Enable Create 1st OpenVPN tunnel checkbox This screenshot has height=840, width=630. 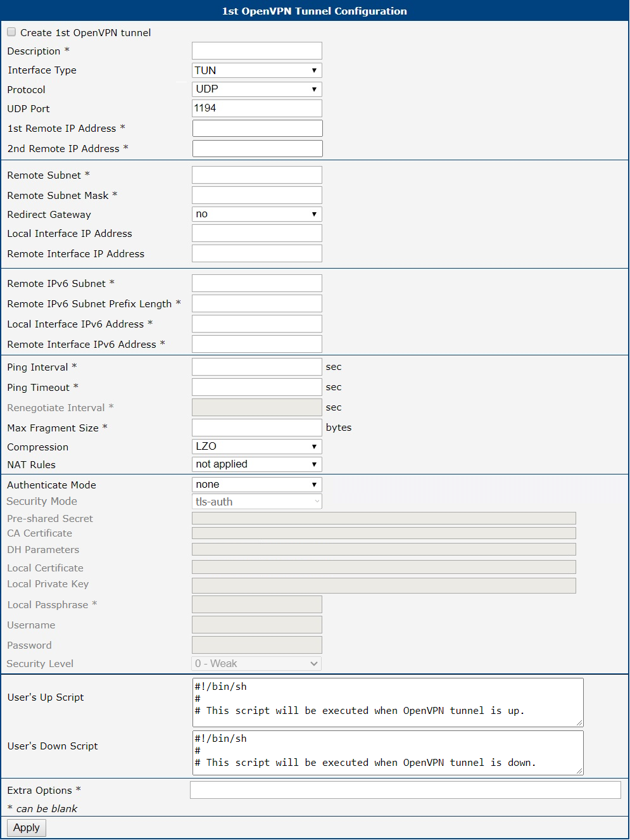click(x=11, y=32)
